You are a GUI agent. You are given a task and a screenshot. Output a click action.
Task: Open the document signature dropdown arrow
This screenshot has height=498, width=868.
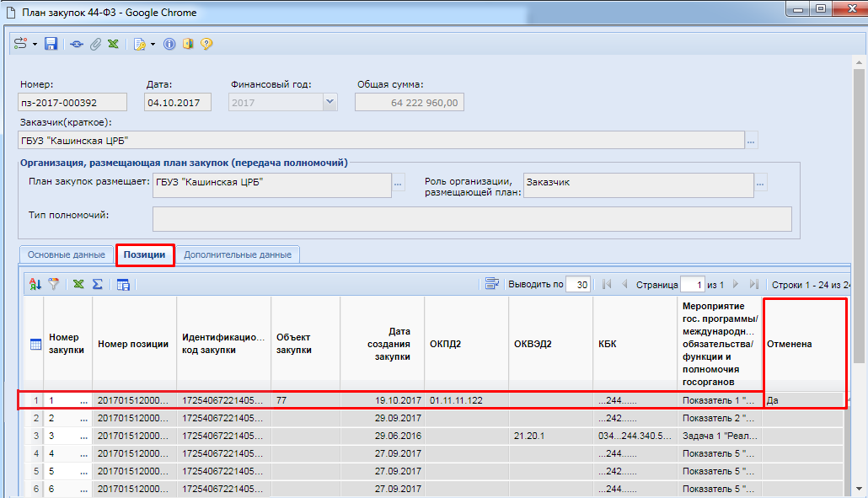coord(153,44)
